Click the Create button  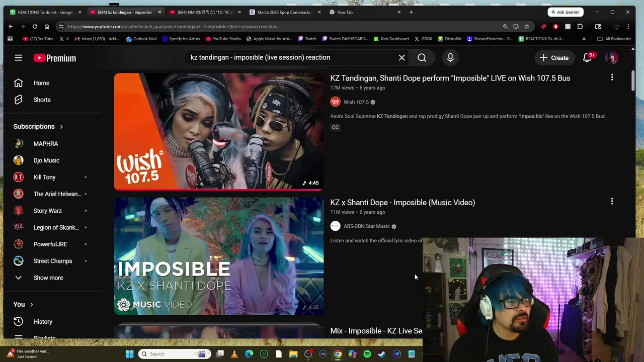(x=554, y=58)
